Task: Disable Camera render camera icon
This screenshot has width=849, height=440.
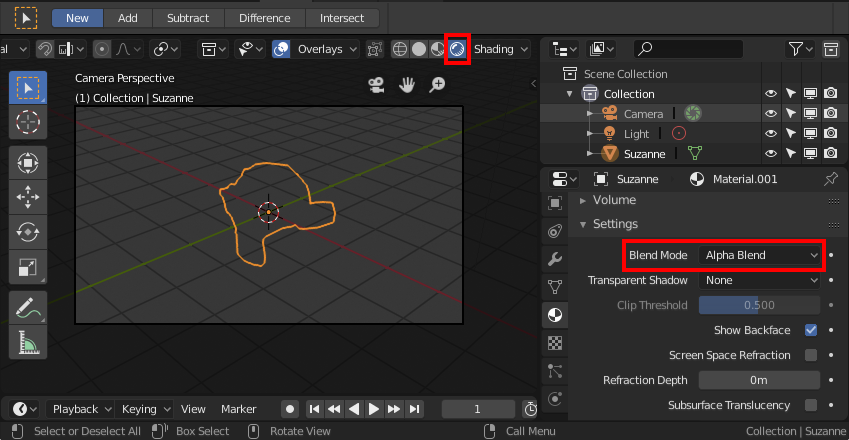Action: tap(831, 114)
